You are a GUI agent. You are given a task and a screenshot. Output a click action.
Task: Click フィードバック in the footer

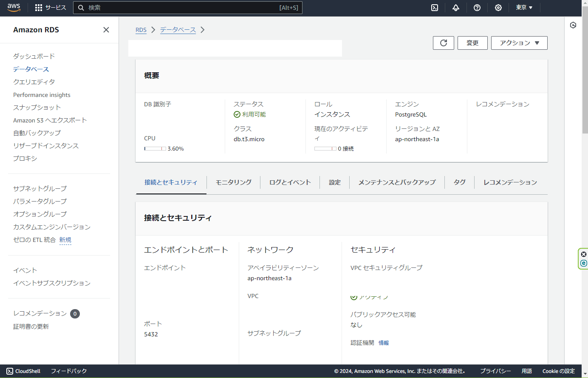[x=69, y=371]
